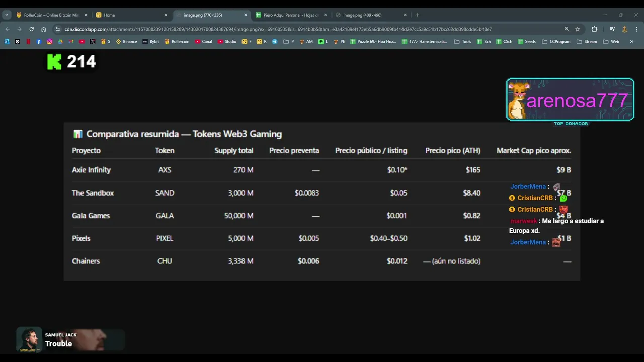Open the extensions puzzle icon
This screenshot has width=644, height=362.
pos(594,29)
